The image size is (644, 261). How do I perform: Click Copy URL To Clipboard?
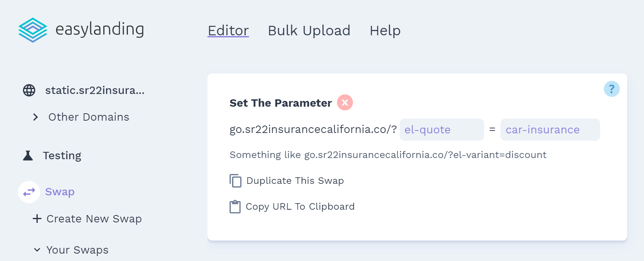click(x=300, y=206)
